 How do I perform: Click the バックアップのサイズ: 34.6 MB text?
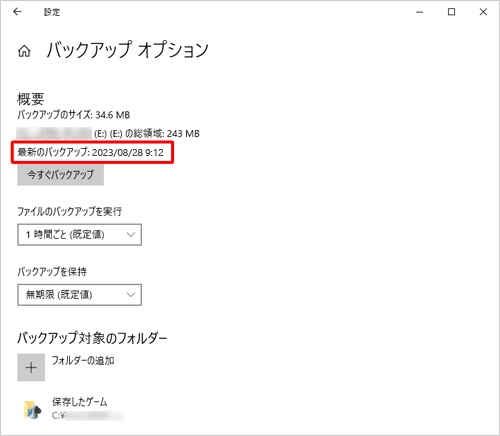74,115
